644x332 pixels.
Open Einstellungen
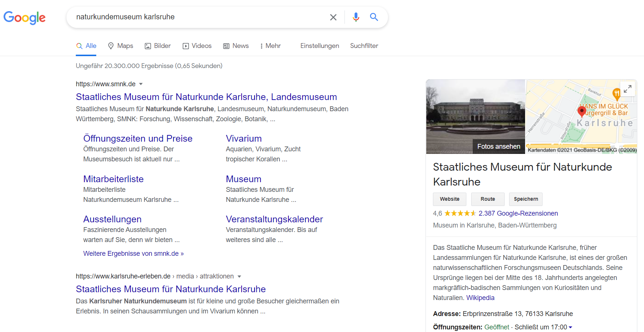tap(320, 46)
